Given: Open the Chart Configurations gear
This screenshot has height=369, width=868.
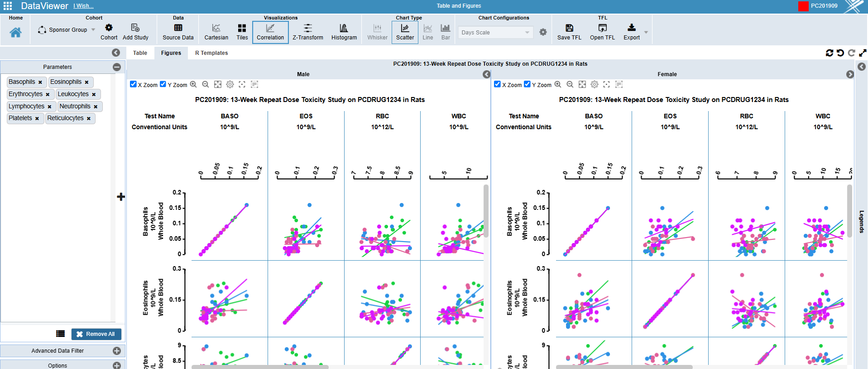Looking at the screenshot, I should click(x=543, y=32).
